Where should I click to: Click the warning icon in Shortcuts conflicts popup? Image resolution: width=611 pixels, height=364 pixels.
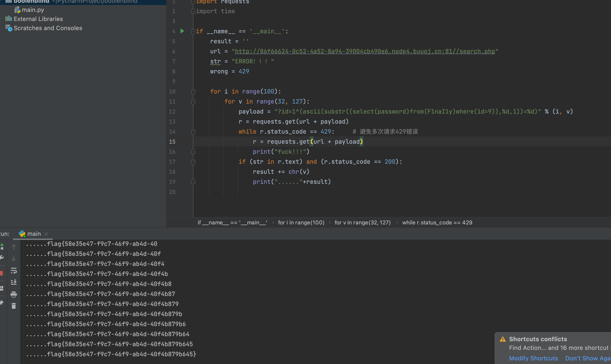click(503, 339)
